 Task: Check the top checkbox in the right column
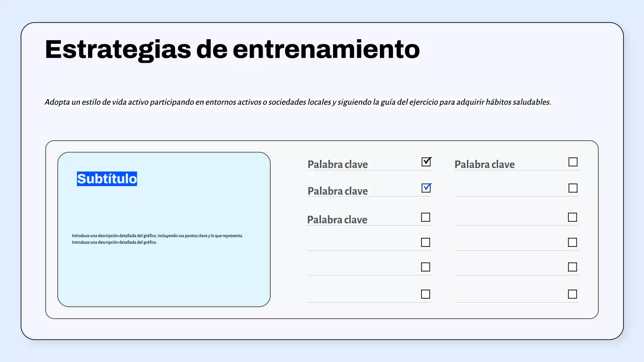pos(573,162)
